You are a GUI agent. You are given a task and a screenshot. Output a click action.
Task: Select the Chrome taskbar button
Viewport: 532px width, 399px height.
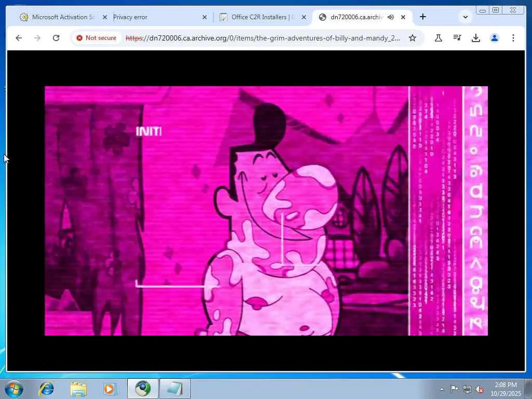tap(142, 389)
